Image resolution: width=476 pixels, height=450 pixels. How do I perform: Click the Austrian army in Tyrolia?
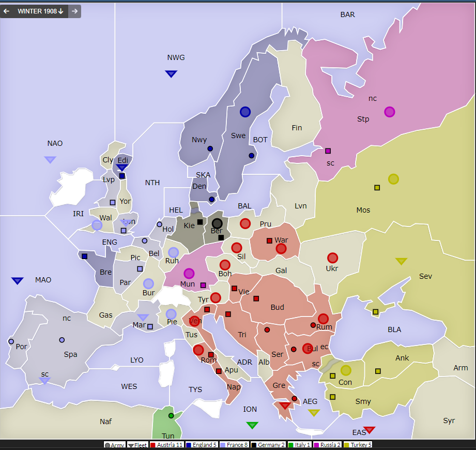(216, 298)
